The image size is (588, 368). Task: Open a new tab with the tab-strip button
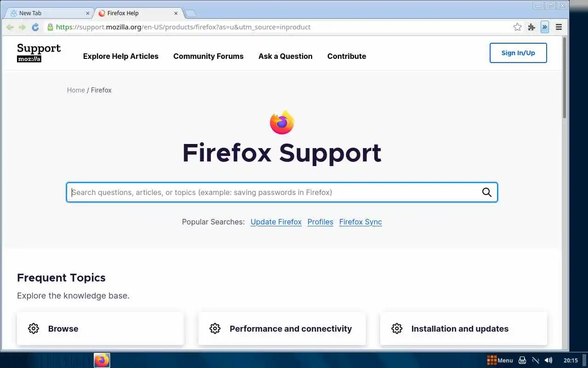coord(191,13)
